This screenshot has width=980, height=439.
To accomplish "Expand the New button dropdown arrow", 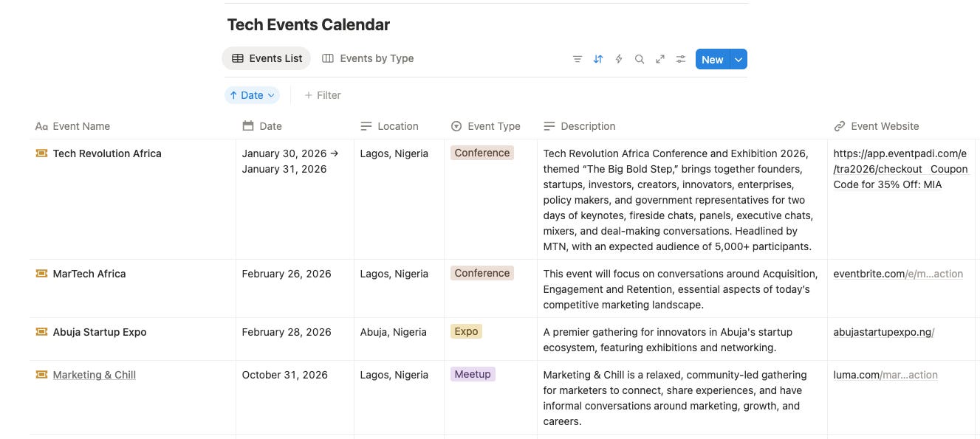I will pyautogui.click(x=739, y=60).
